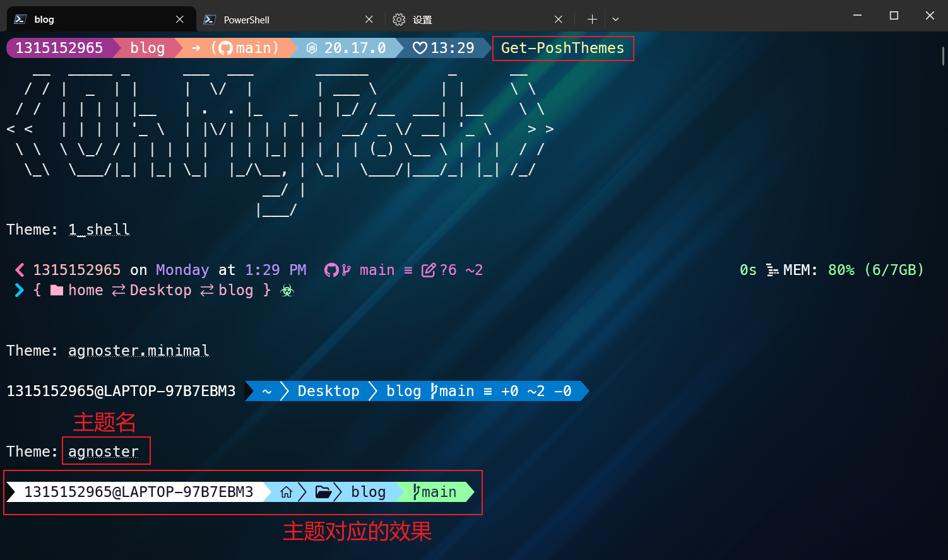Image resolution: width=948 pixels, height=560 pixels.
Task: Open a new tab with plus button
Action: [592, 20]
